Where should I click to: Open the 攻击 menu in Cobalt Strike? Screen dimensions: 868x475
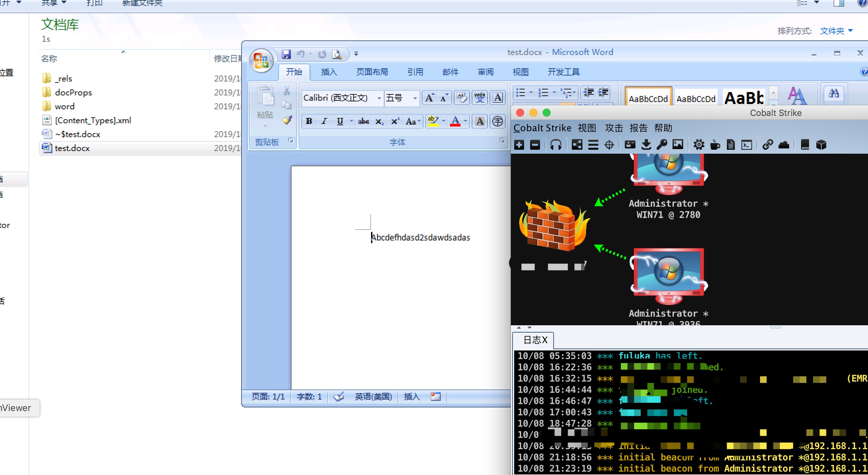tap(614, 128)
